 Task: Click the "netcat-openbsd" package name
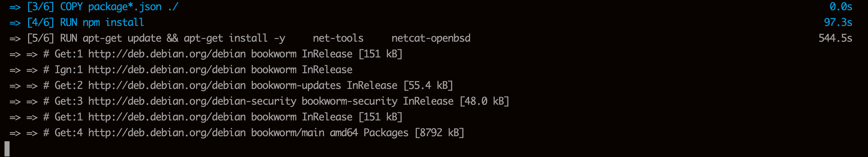click(x=431, y=38)
